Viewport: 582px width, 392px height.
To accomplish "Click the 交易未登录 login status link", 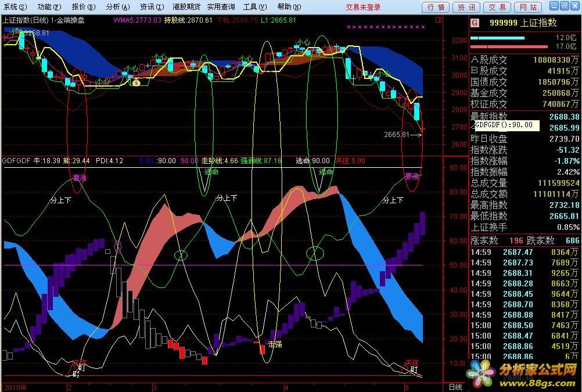I will click(363, 7).
